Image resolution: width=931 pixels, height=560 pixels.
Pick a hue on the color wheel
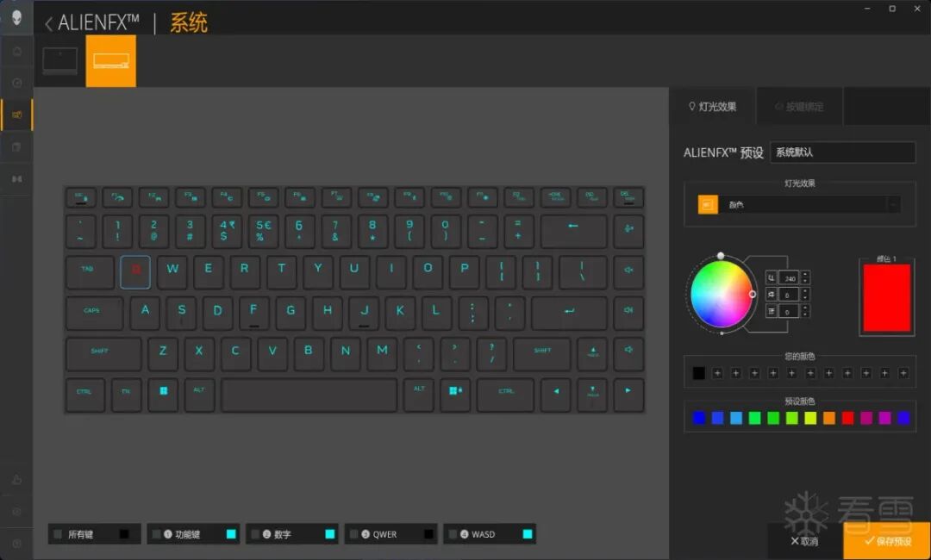[x=721, y=294]
